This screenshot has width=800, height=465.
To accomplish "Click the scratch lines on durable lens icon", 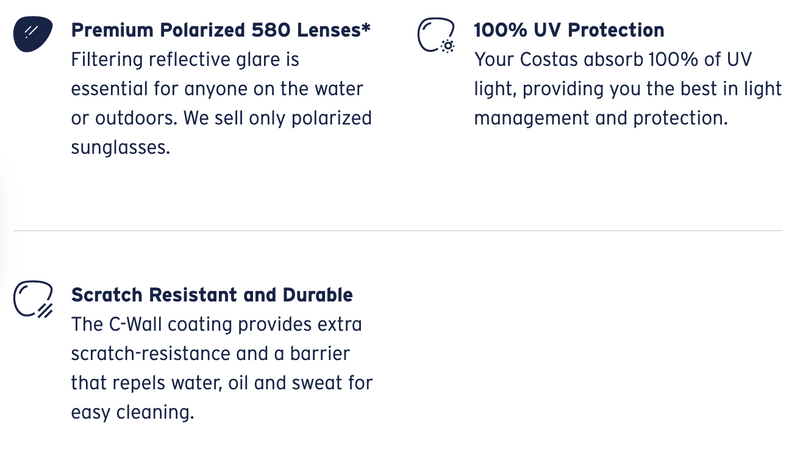I will (x=45, y=310).
